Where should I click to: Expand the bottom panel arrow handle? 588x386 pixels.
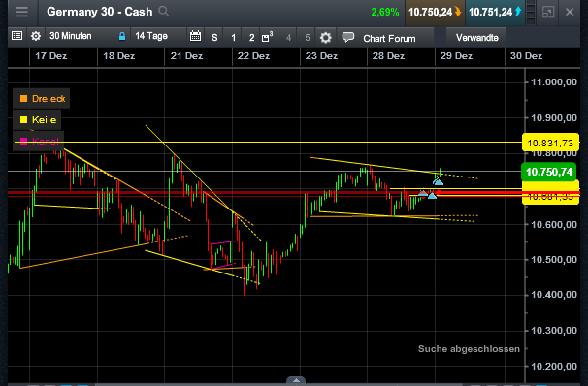click(296, 380)
